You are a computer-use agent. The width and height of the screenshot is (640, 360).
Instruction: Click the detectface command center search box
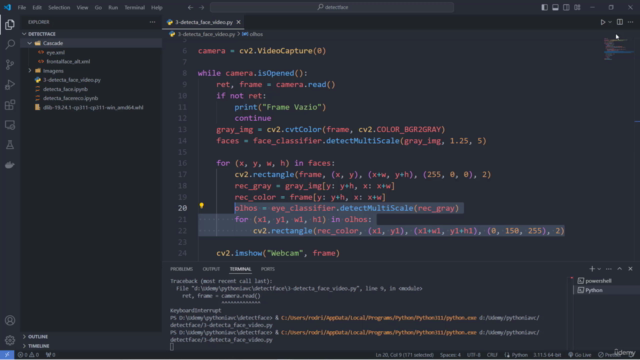pos(332,7)
